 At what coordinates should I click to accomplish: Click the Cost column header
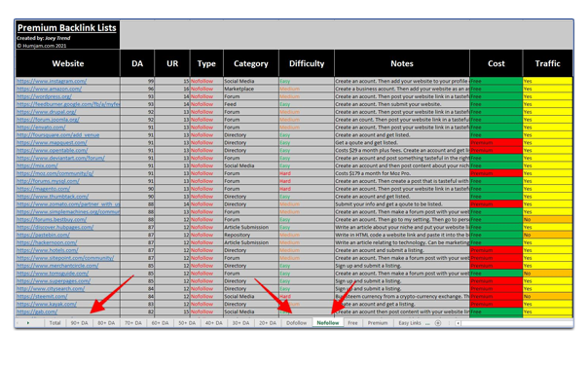click(x=496, y=63)
